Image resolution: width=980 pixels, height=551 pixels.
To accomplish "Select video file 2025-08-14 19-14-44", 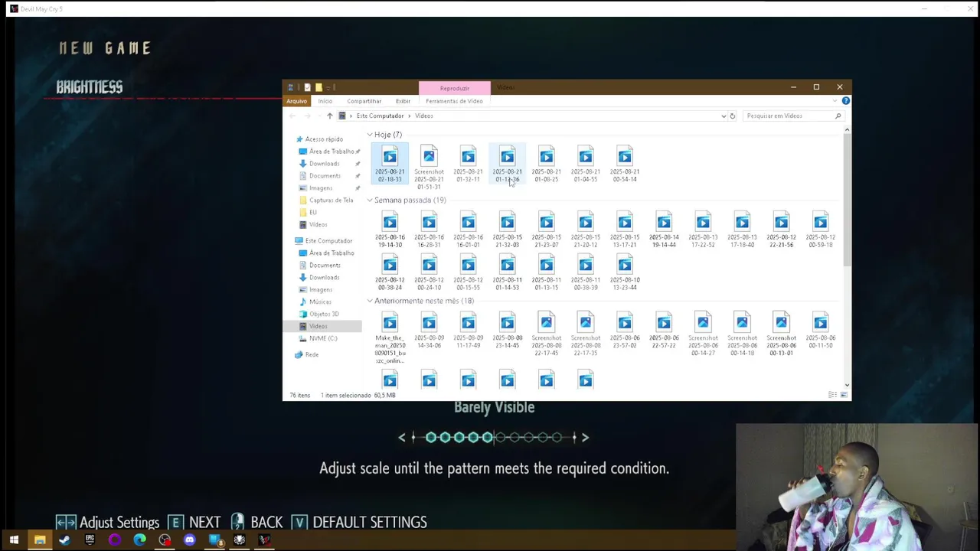I will click(x=664, y=230).
